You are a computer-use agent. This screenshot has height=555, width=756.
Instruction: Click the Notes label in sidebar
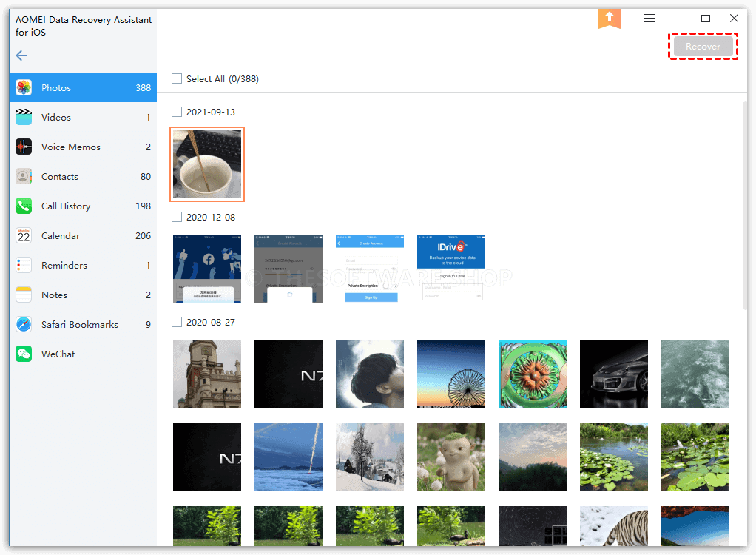54,295
